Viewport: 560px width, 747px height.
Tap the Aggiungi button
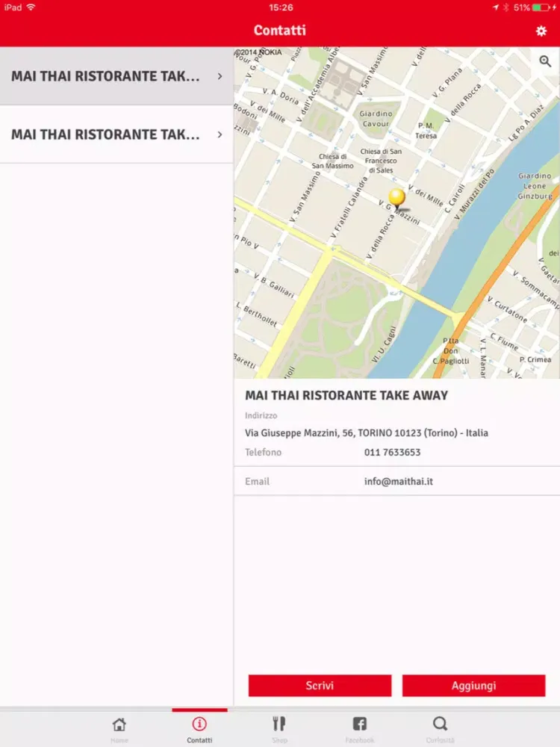pyautogui.click(x=474, y=686)
